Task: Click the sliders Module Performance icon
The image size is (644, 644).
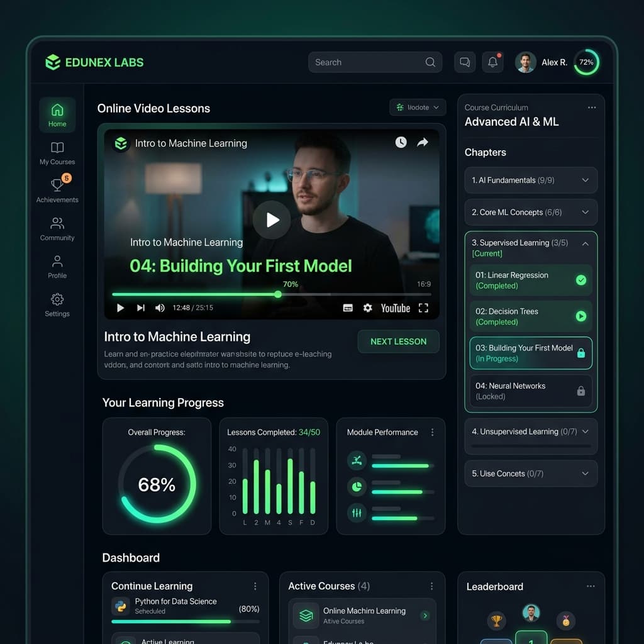Action: [x=357, y=513]
